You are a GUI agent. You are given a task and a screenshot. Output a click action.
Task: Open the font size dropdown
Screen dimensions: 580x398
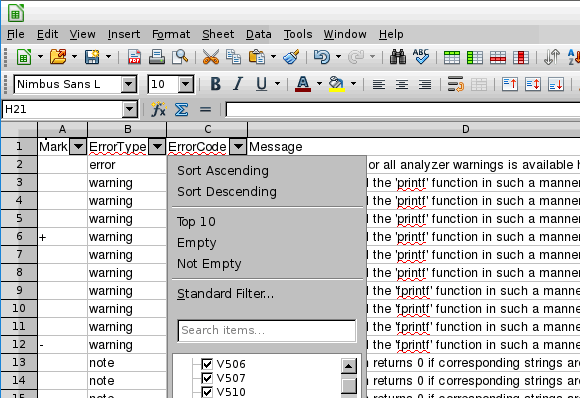[185, 84]
